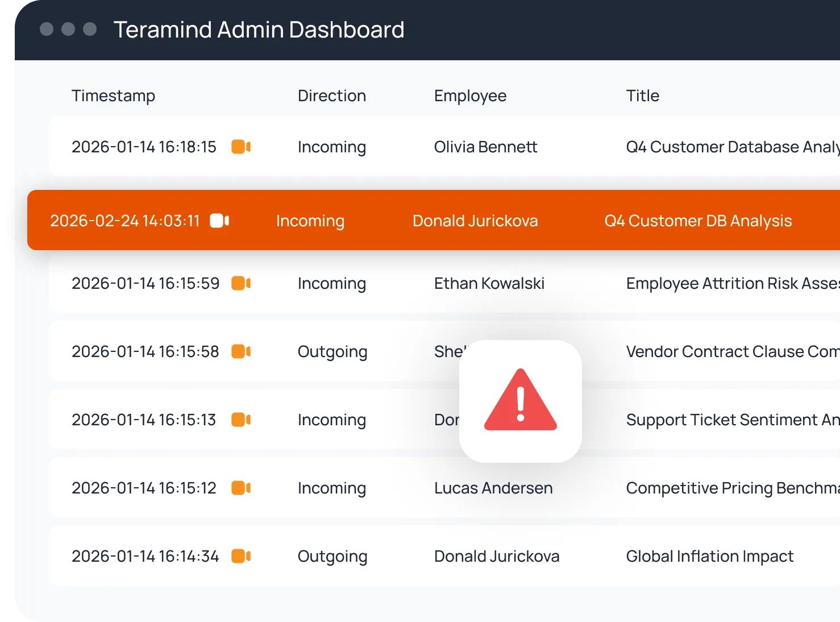This screenshot has height=622, width=840.
Task: Play recording for 16:15:12 Lucas Andersen row
Action: tap(241, 488)
